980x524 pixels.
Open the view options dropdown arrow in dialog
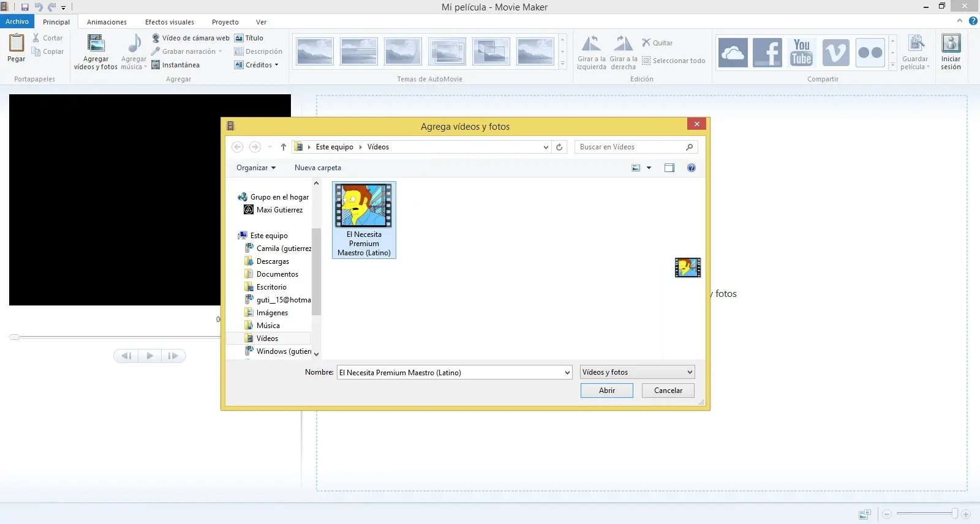point(649,168)
